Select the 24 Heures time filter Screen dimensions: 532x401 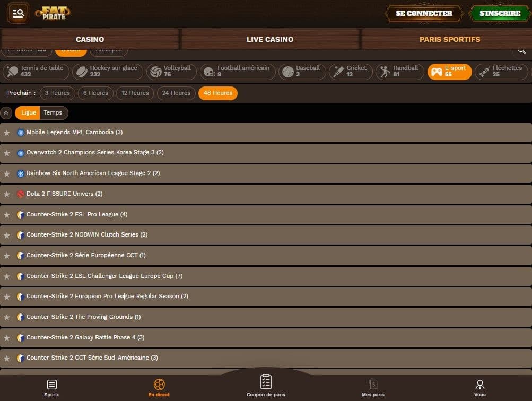pos(176,93)
